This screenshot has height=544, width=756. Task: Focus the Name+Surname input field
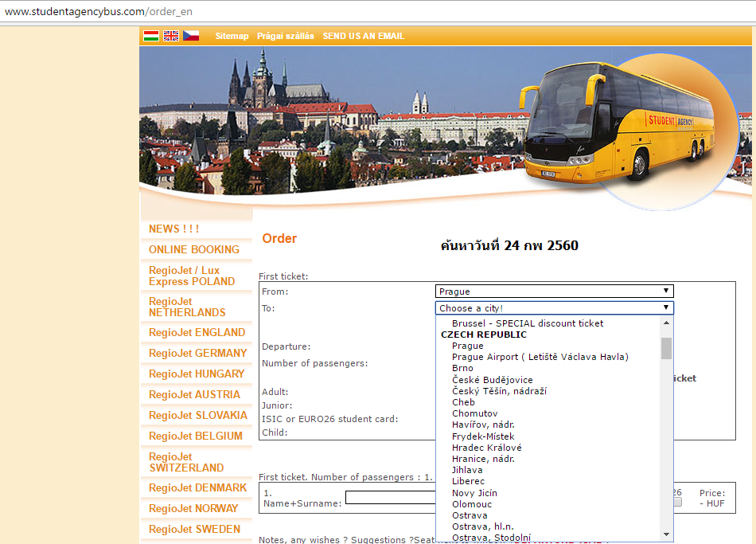click(x=391, y=497)
